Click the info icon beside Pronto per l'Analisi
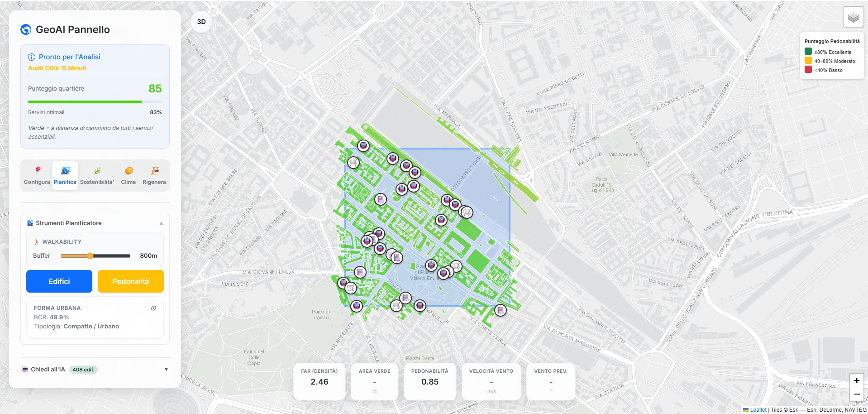This screenshot has height=414, width=868. pos(32,57)
